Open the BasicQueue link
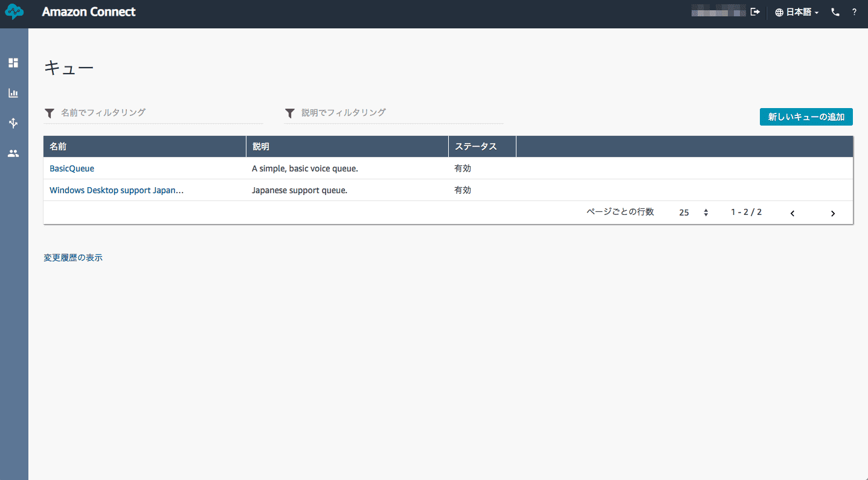This screenshot has width=868, height=480. click(x=72, y=168)
